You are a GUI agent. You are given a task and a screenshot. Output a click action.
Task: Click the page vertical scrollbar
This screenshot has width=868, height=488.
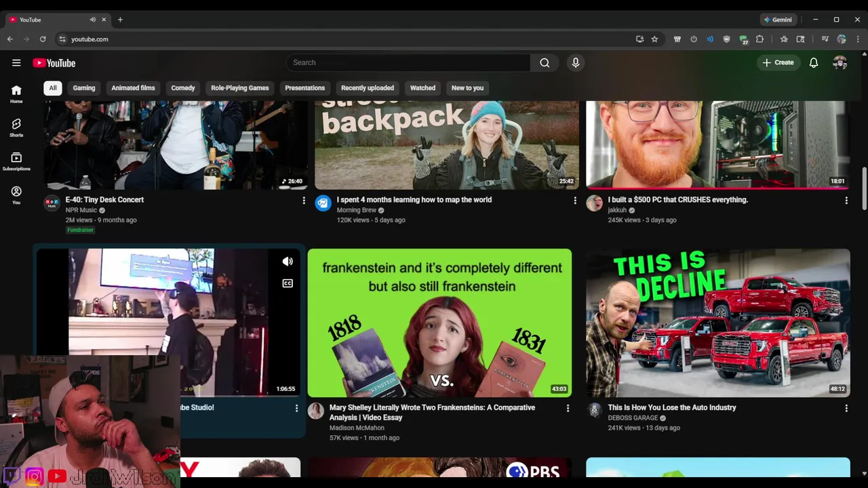coord(864,190)
